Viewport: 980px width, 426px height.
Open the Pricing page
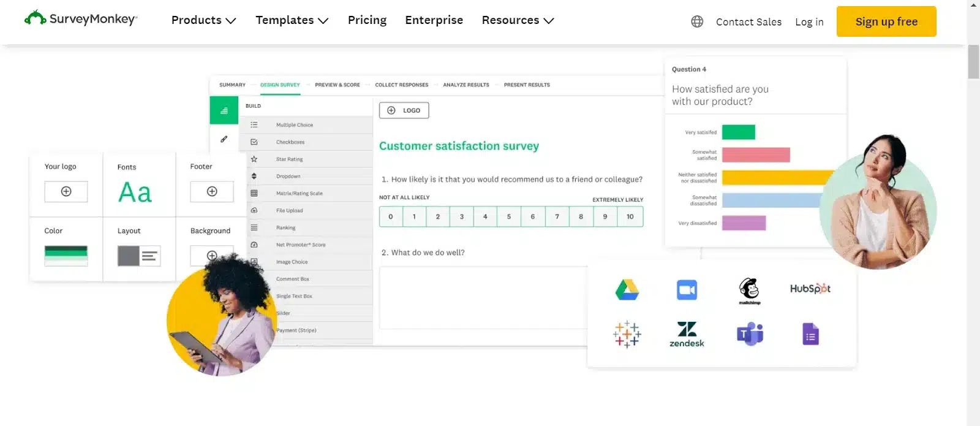pos(367,20)
